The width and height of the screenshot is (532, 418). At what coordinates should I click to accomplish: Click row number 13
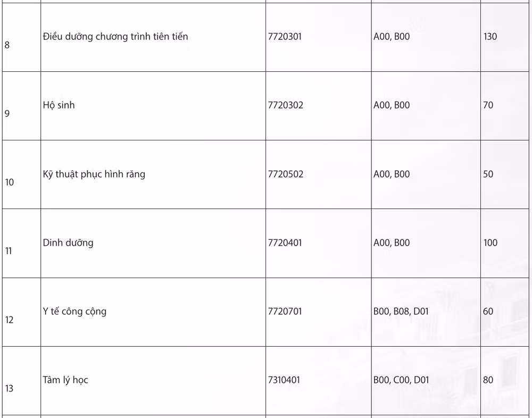click(x=9, y=388)
